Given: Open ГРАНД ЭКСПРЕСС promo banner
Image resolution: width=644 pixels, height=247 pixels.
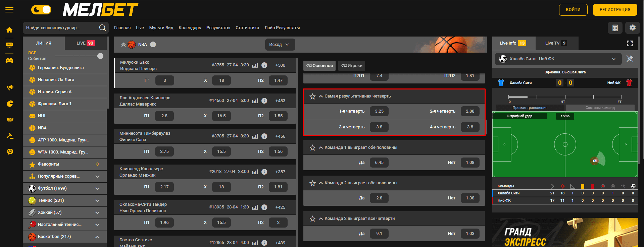Looking at the screenshot, I should [565, 233].
